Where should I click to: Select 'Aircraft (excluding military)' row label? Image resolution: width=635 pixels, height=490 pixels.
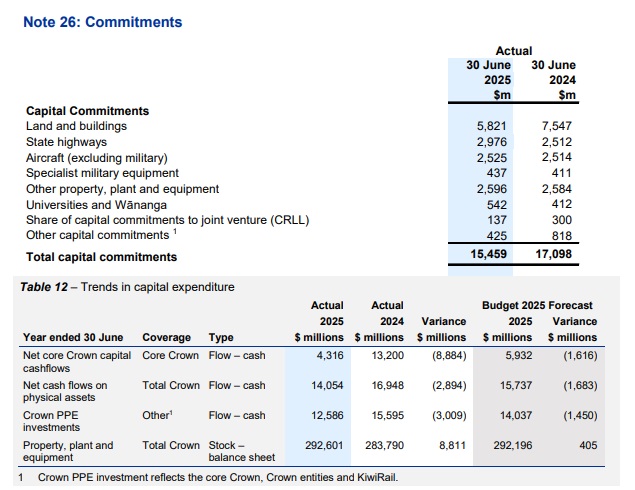point(97,158)
